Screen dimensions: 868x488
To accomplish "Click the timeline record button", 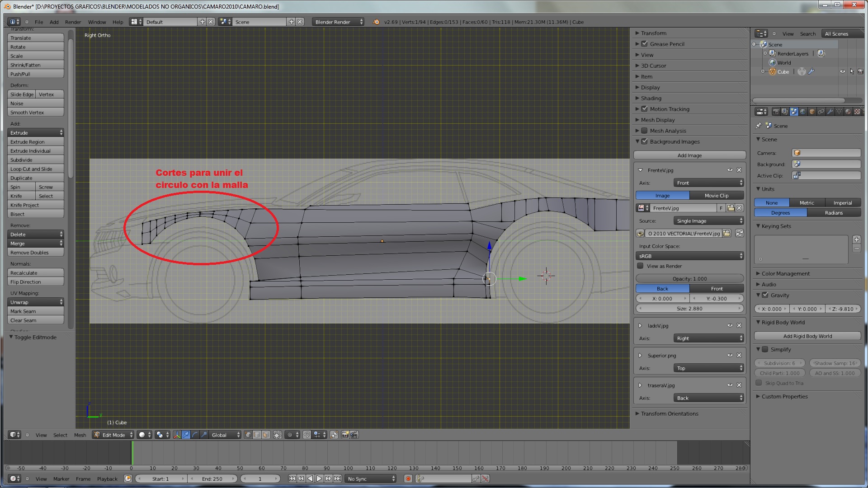I will 408,479.
